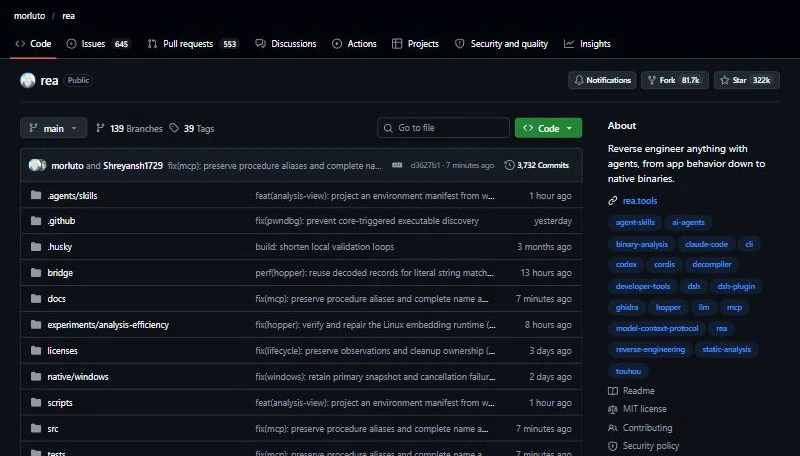Open the green Code dropdown button
This screenshot has height=456, width=800.
pos(548,128)
